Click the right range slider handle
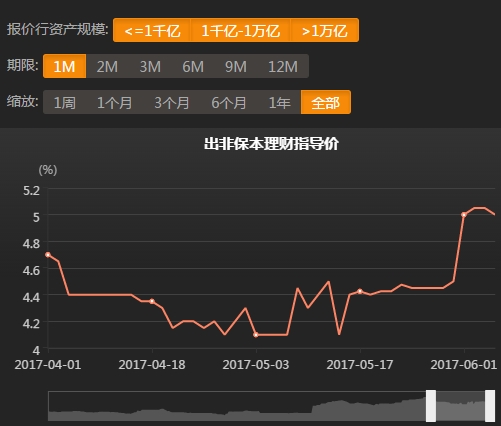Image resolution: width=501 pixels, height=426 pixels. click(490, 406)
